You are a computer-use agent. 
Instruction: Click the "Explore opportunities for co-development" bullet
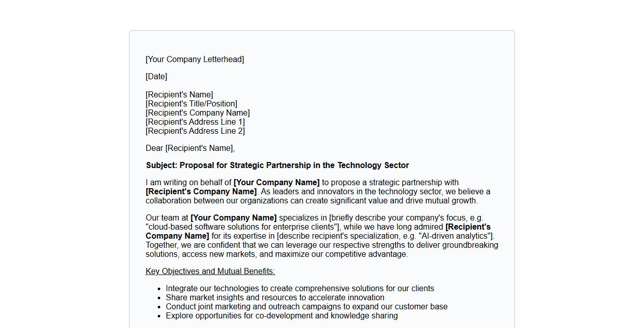tap(282, 316)
